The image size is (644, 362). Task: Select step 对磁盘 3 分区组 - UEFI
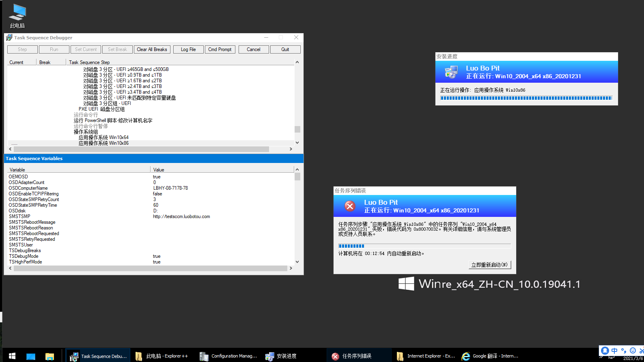click(107, 103)
